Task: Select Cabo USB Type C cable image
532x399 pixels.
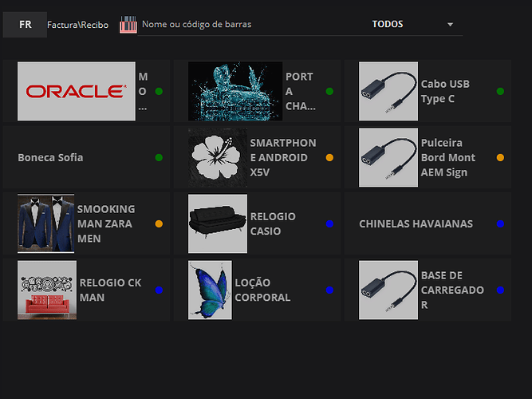Action: pyautogui.click(x=388, y=91)
